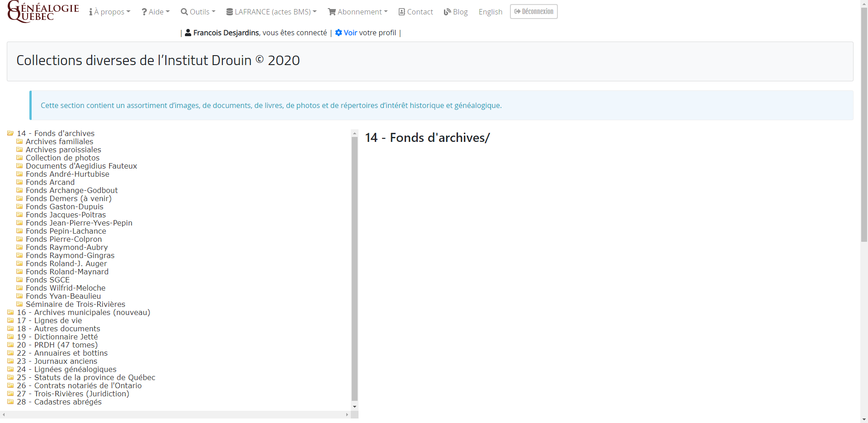Click tree panel vertical scrollbar thumb
868x423 pixels.
click(x=354, y=268)
